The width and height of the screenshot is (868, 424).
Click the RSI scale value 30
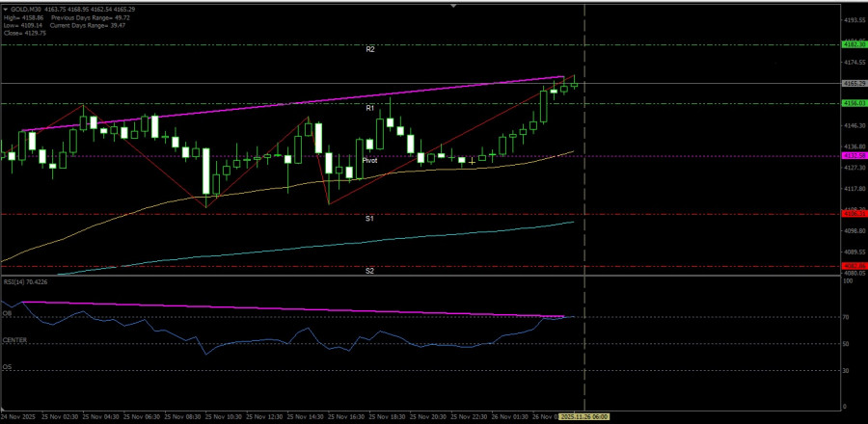click(846, 370)
